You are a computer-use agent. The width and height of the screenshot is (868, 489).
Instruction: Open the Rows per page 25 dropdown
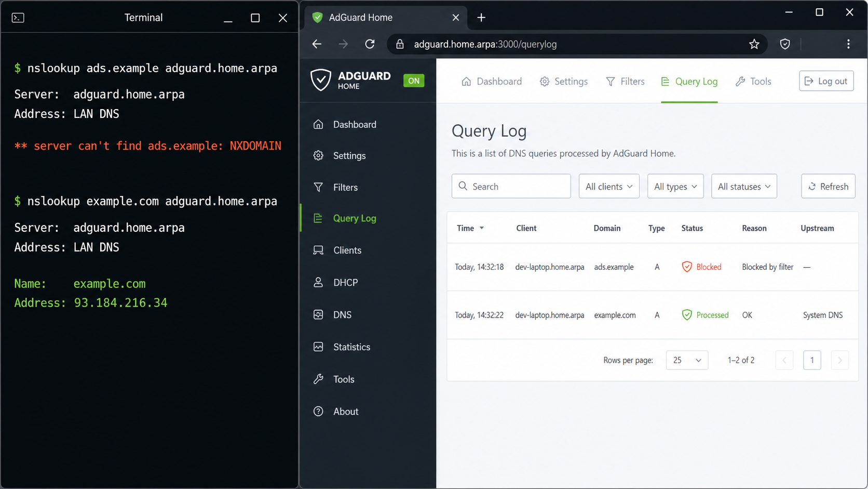(x=687, y=360)
